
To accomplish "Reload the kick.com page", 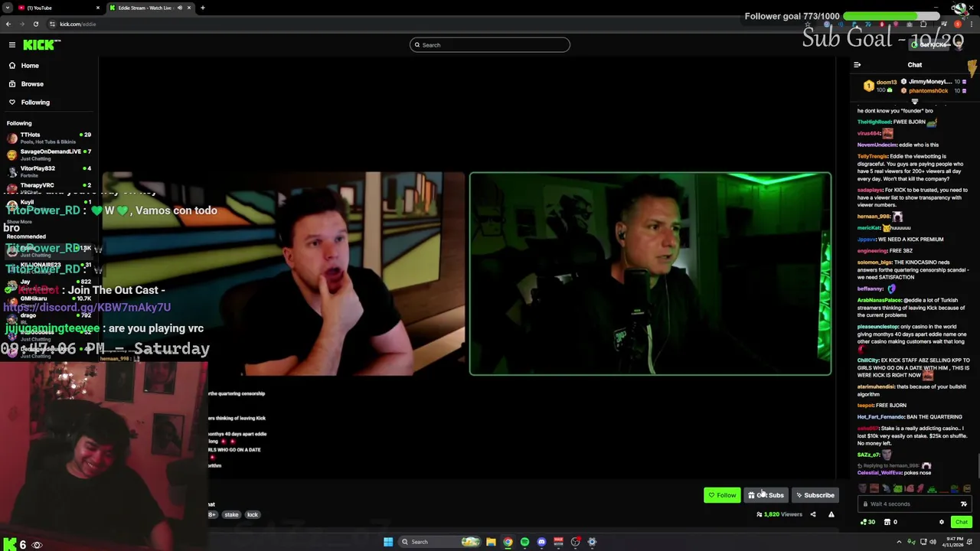I will 36,24.
